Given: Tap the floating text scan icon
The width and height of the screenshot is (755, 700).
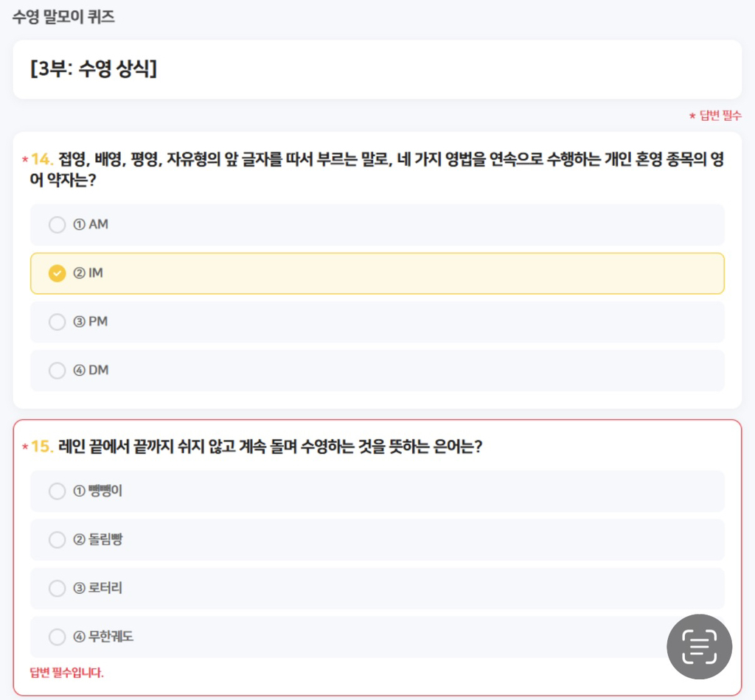Looking at the screenshot, I should [x=699, y=647].
